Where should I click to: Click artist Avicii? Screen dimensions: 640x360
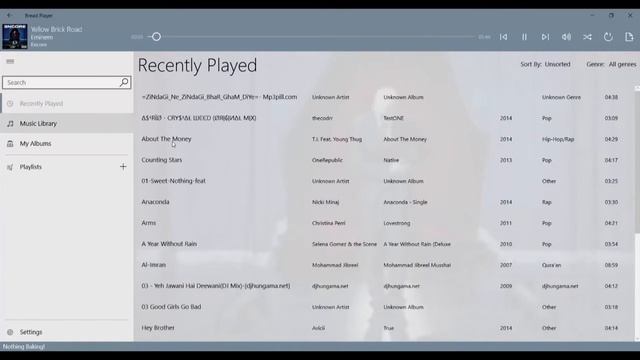pos(318,328)
